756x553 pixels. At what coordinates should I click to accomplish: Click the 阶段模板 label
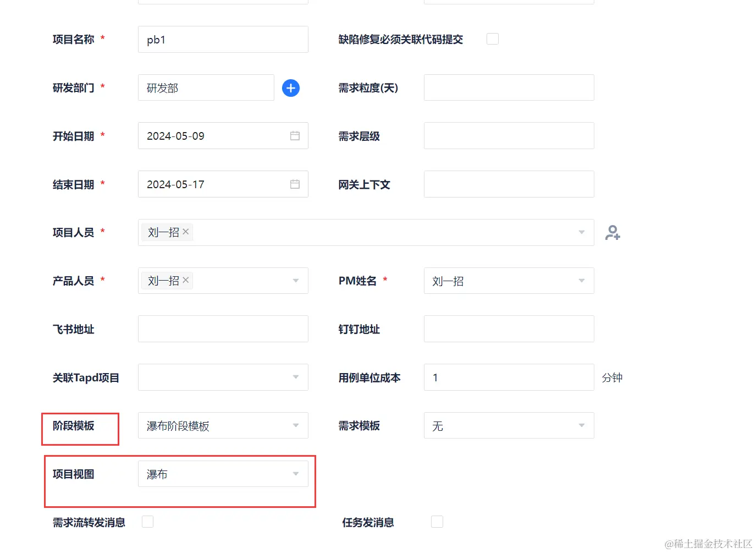coord(74,426)
